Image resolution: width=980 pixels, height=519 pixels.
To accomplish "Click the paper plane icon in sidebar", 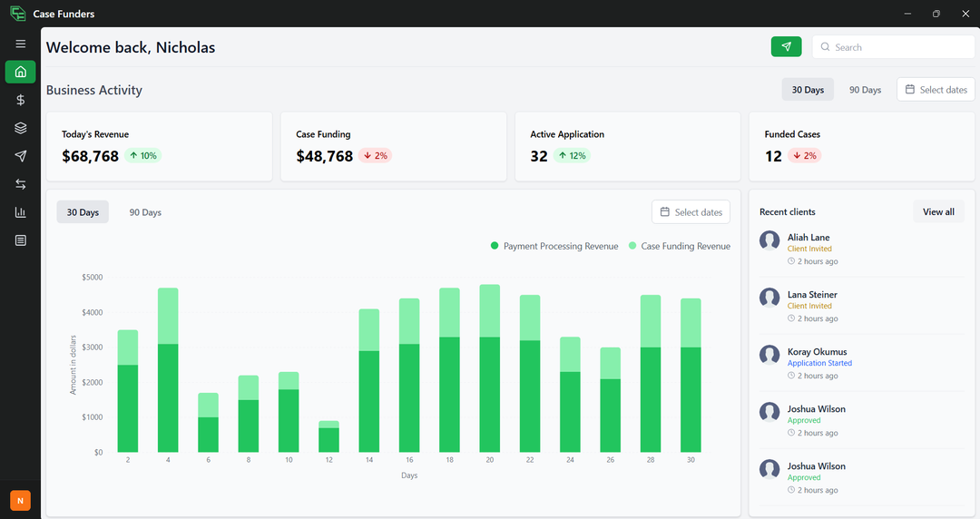I will pos(20,156).
